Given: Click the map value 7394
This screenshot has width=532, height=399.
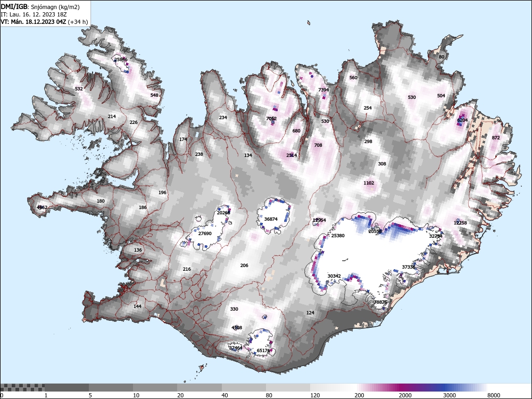Looking at the screenshot, I should coord(323,90).
